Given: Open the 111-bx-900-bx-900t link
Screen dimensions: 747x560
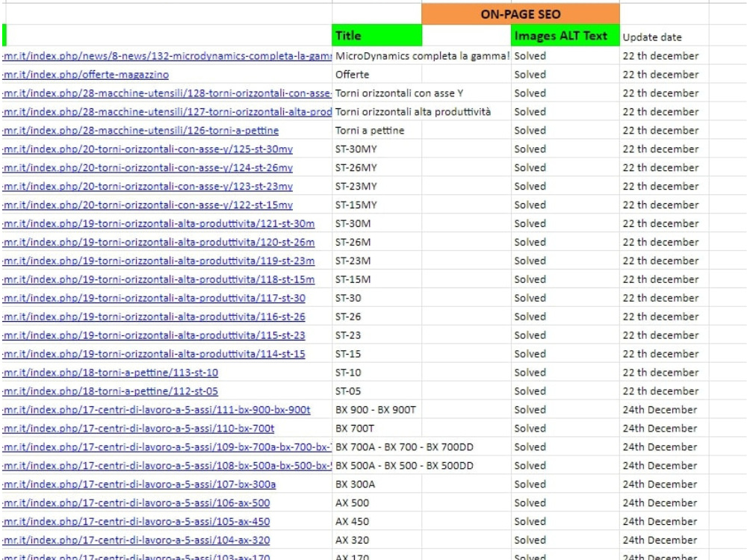Looking at the screenshot, I should [156, 409].
